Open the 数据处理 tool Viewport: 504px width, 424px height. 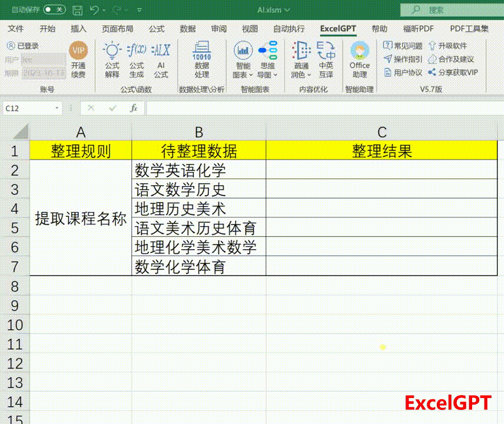tap(201, 60)
